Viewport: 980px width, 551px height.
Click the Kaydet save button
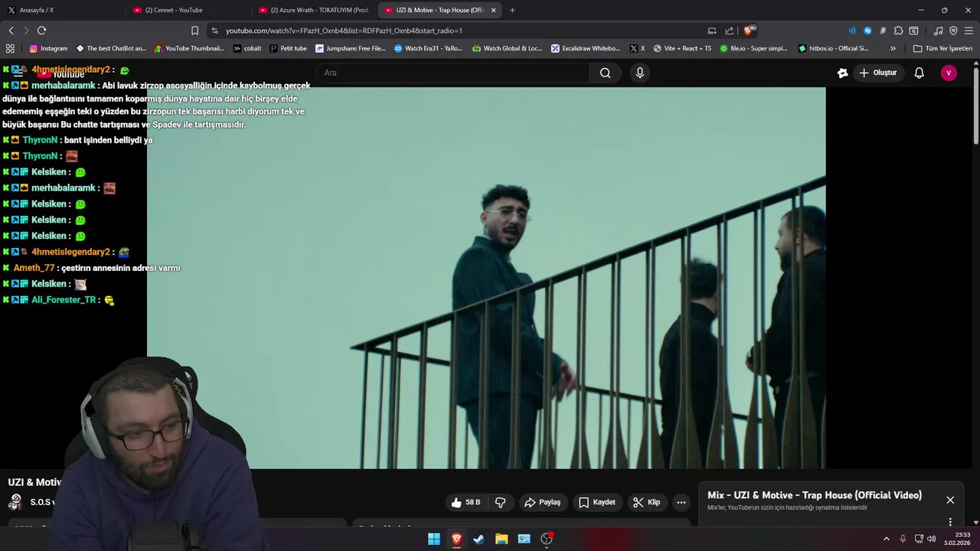[597, 502]
